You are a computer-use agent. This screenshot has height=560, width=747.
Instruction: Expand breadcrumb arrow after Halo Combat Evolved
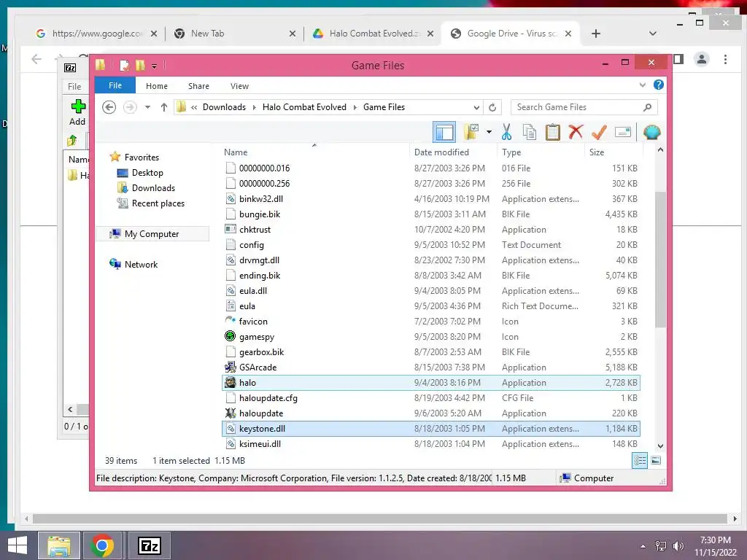pyautogui.click(x=355, y=107)
